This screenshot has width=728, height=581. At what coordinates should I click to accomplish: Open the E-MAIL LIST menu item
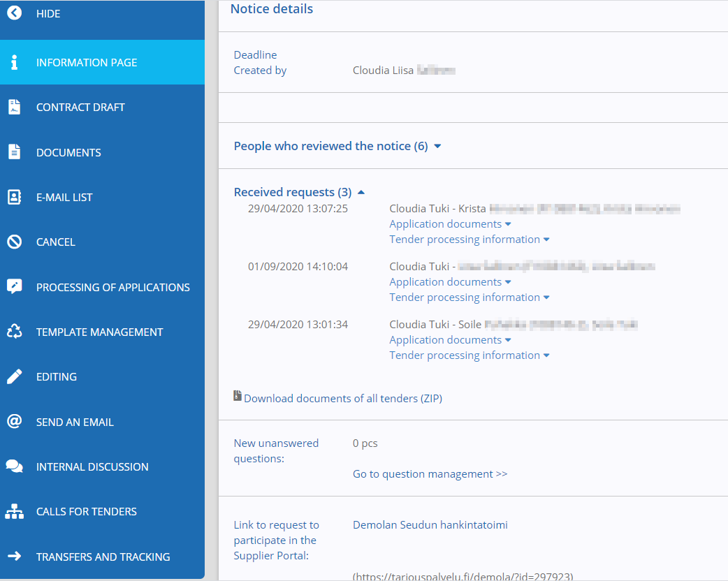(102, 197)
